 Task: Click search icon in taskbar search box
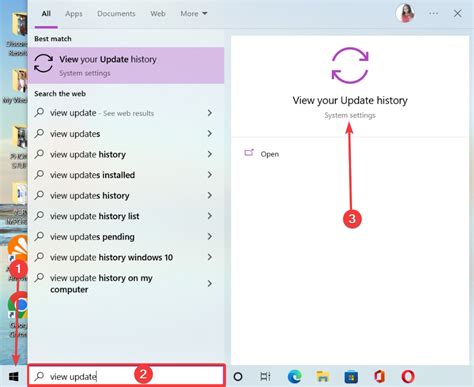39,376
